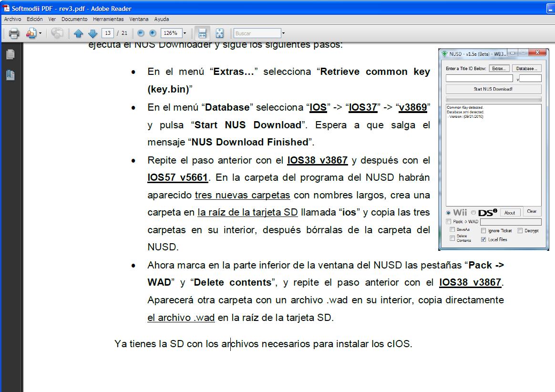Click the Title ID input field in NUSD
555x392 pixels.
[x=479, y=78]
